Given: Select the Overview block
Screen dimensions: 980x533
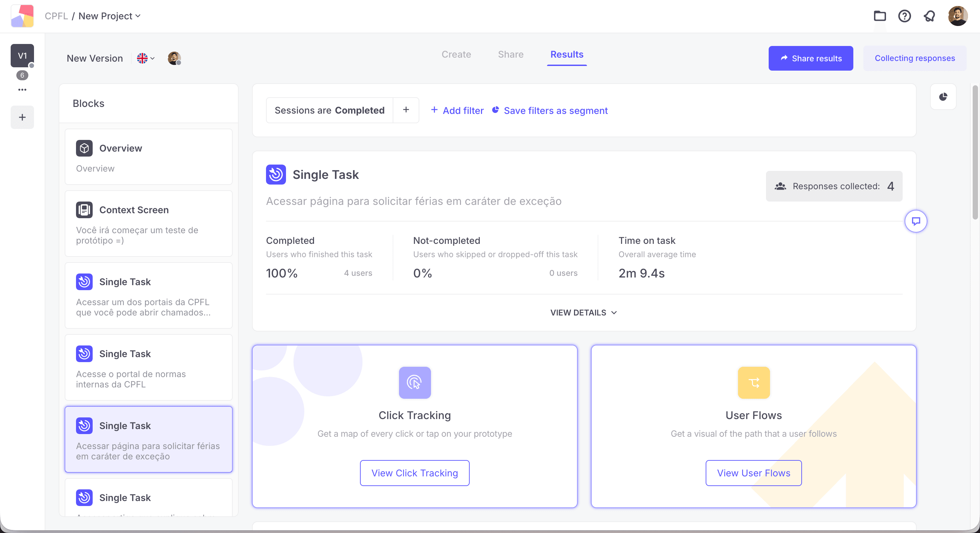Looking at the screenshot, I should [148, 157].
